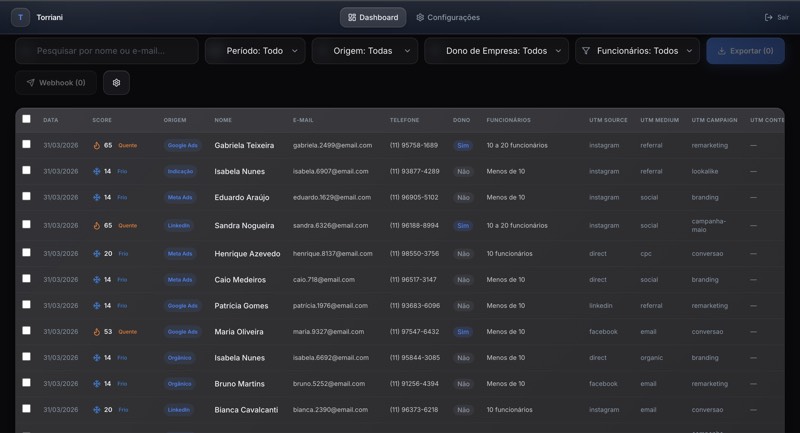Screen dimensions: 800x433
Task: Focus the search by name or e-mail field
Action: click(x=107, y=51)
